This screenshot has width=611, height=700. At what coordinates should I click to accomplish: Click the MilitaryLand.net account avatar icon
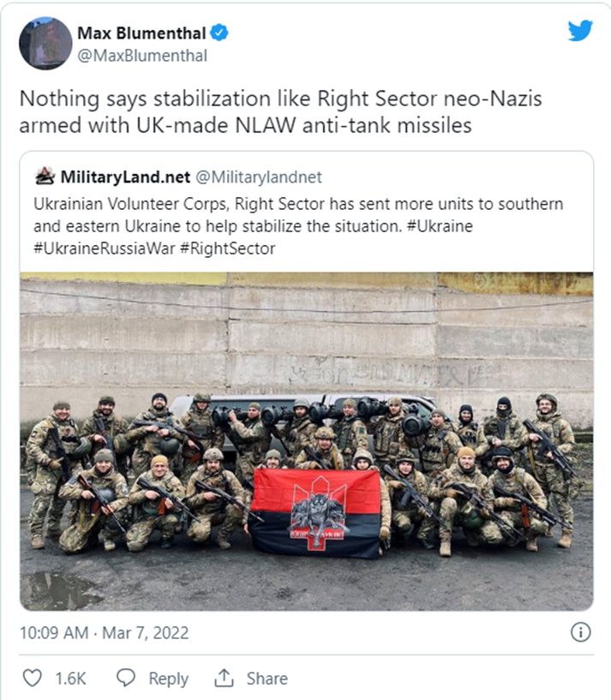click(45, 177)
